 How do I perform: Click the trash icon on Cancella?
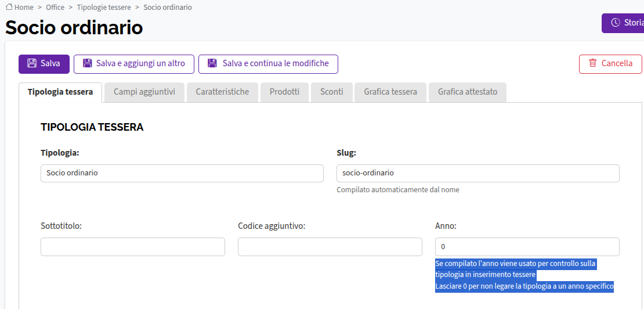click(593, 63)
